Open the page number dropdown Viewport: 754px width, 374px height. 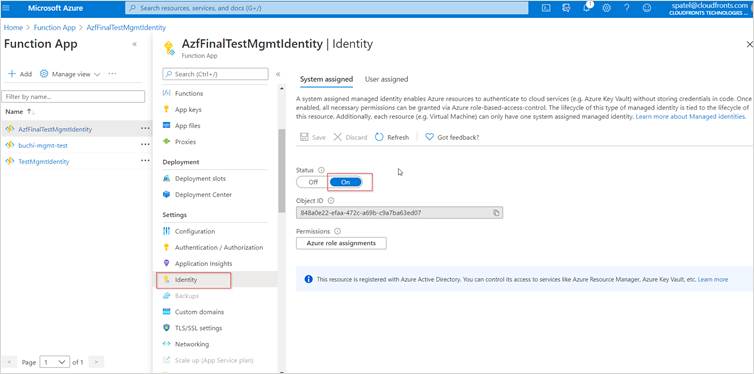pyautogui.click(x=55, y=362)
